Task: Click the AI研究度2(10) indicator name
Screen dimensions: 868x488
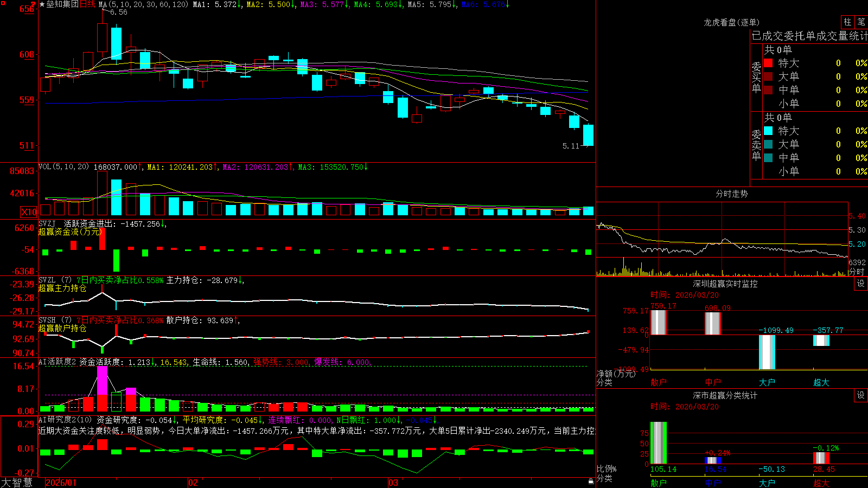Action: pos(66,420)
